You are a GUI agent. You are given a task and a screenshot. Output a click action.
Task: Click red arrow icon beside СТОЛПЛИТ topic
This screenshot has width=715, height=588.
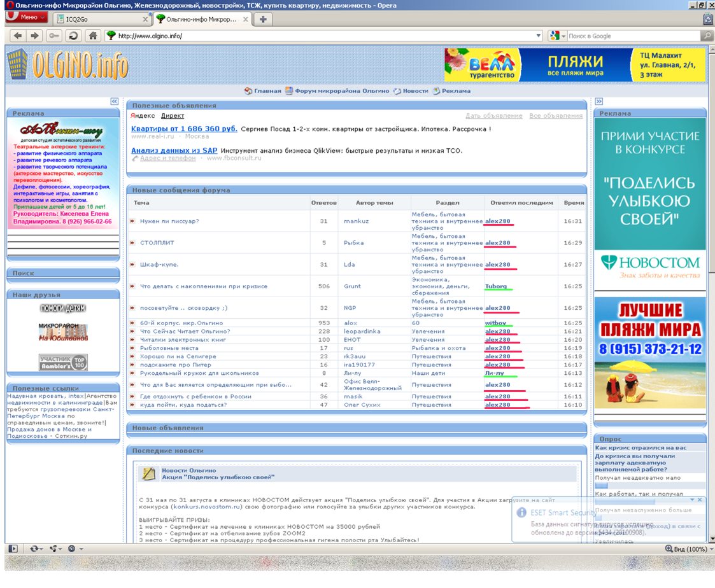coord(132,242)
